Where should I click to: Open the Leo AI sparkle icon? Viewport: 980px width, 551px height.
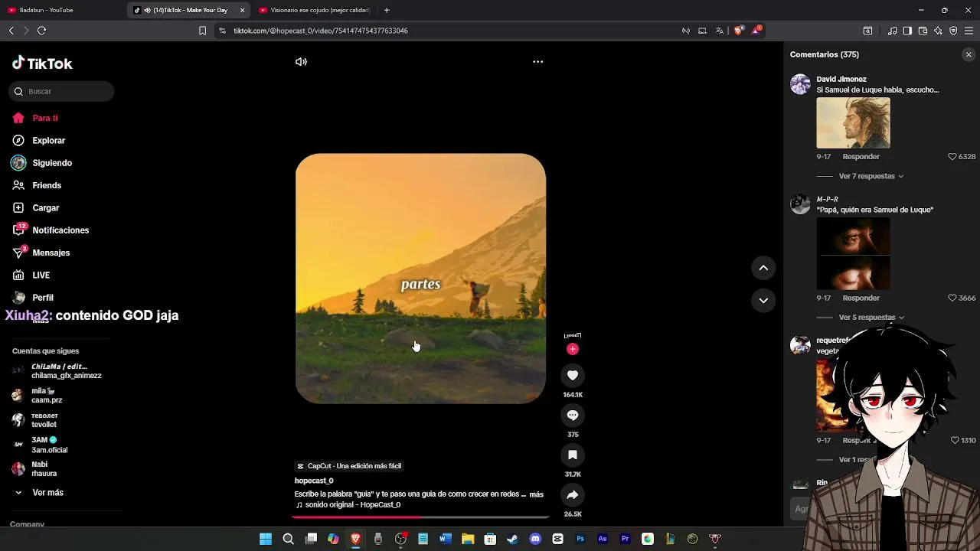point(938,31)
